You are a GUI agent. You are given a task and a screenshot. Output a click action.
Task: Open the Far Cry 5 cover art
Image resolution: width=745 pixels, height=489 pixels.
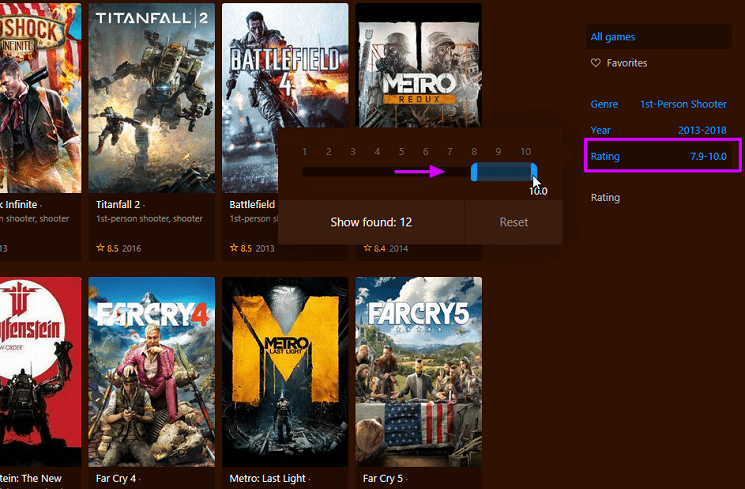(x=419, y=372)
